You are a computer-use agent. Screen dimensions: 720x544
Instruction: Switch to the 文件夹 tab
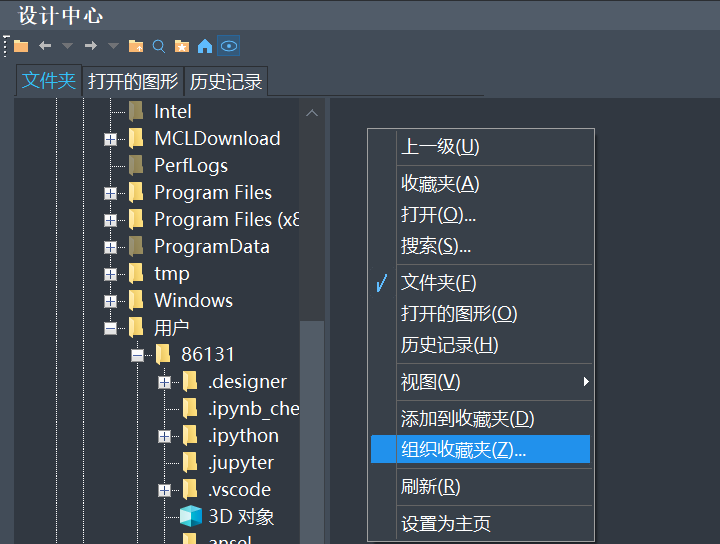49,81
